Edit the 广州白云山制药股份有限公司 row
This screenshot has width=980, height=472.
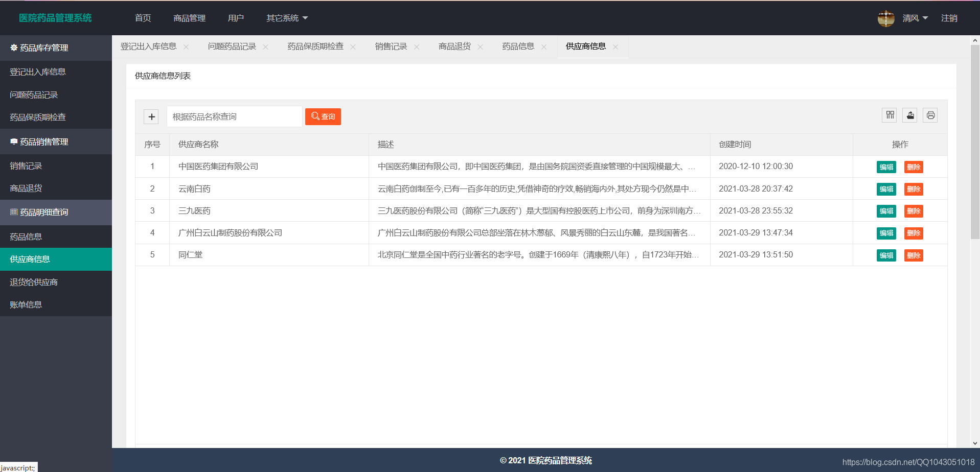[886, 233]
